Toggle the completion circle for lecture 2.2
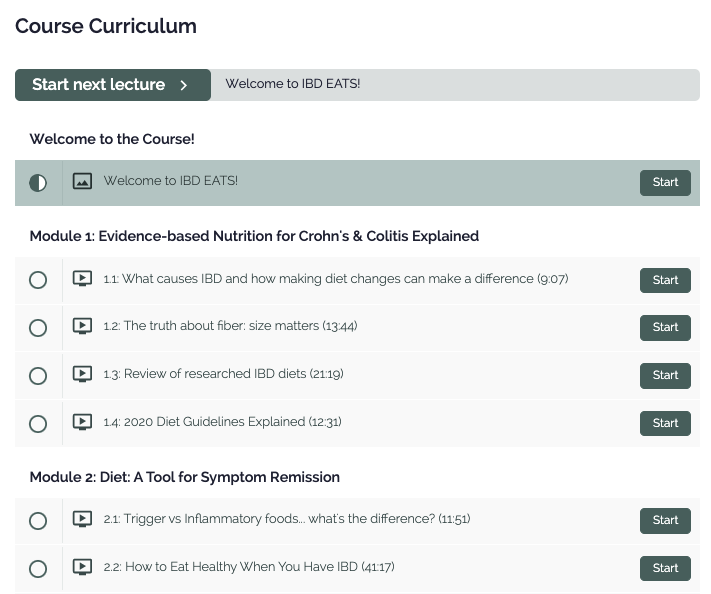 [x=38, y=569]
